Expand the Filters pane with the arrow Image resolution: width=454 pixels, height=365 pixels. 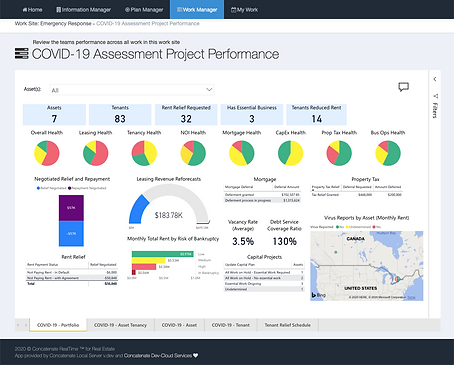435,79
